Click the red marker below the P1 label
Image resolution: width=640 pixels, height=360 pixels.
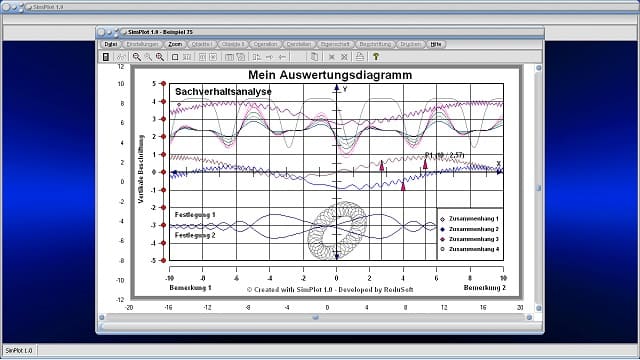point(425,164)
